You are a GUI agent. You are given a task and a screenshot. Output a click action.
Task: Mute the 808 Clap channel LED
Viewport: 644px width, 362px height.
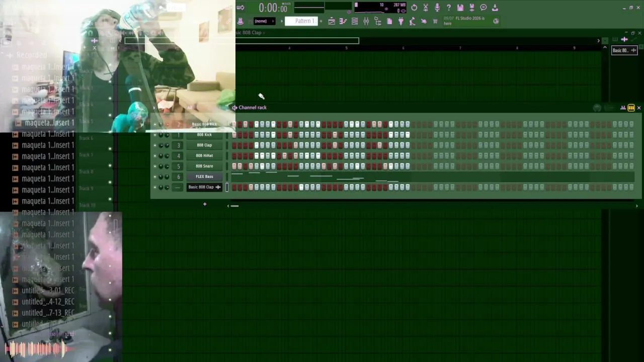pyautogui.click(x=155, y=145)
